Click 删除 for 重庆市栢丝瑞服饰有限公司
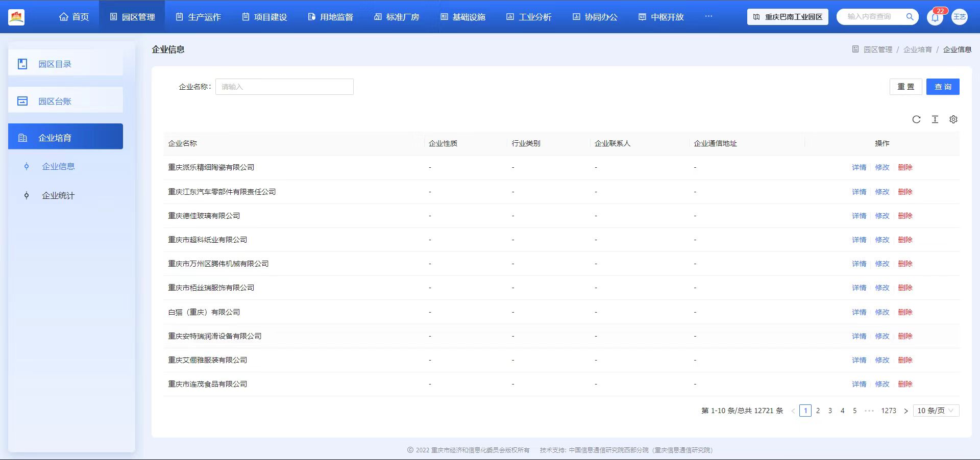The height and width of the screenshot is (460, 980). coord(905,288)
